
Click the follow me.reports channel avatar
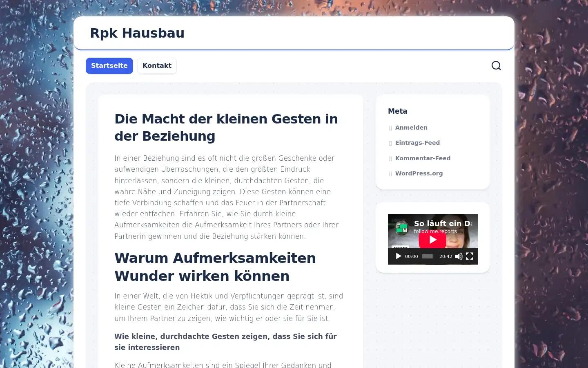tap(402, 228)
